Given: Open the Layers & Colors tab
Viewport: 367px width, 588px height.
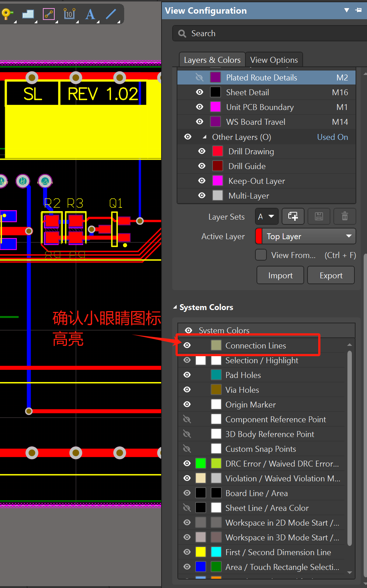Looking at the screenshot, I should pyautogui.click(x=212, y=60).
